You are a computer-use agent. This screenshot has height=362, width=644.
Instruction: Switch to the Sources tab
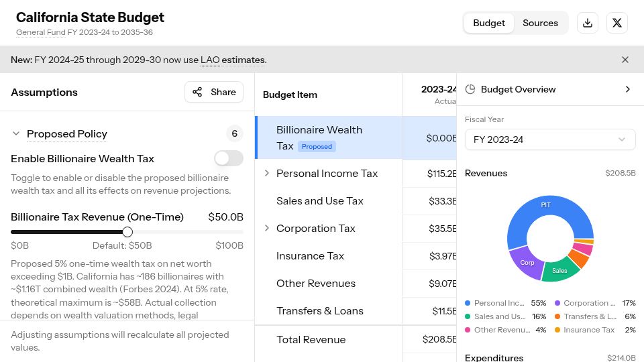pos(540,23)
